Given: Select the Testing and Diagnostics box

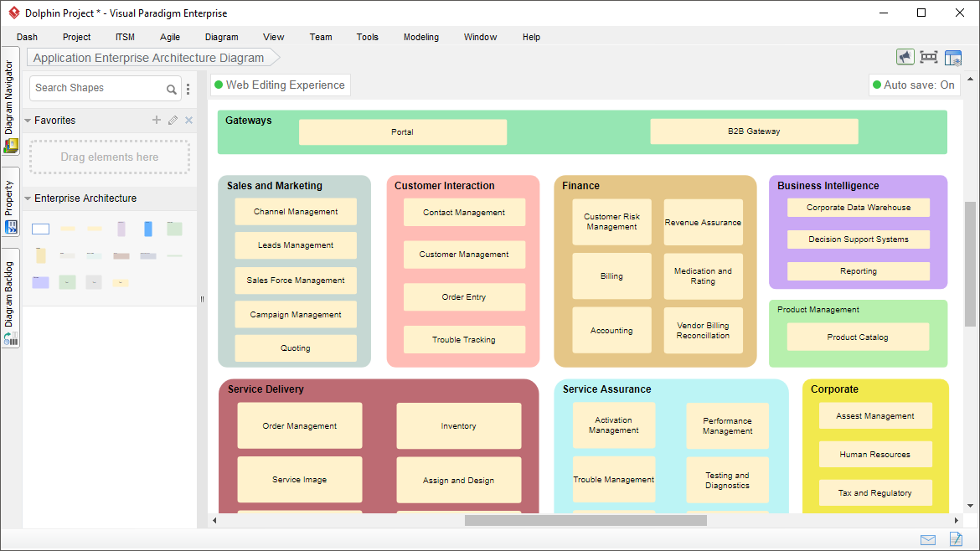Looking at the screenshot, I should click(728, 480).
